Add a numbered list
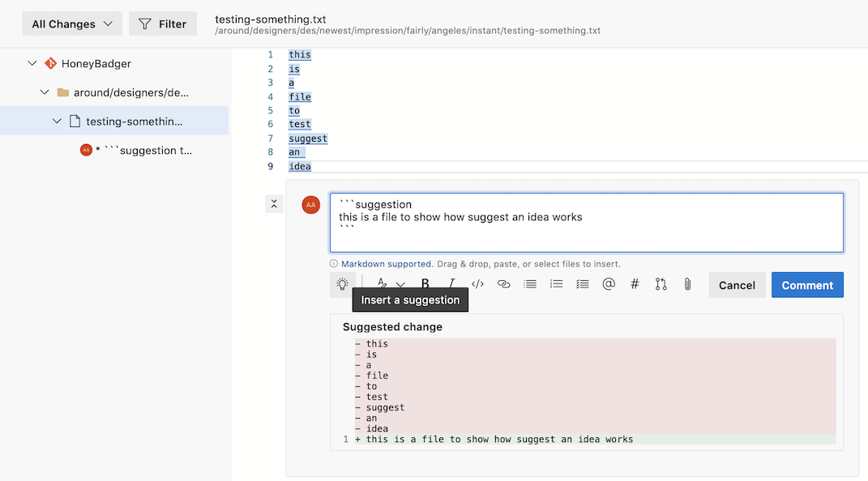Viewport: 868px width, 481px height. tap(556, 284)
